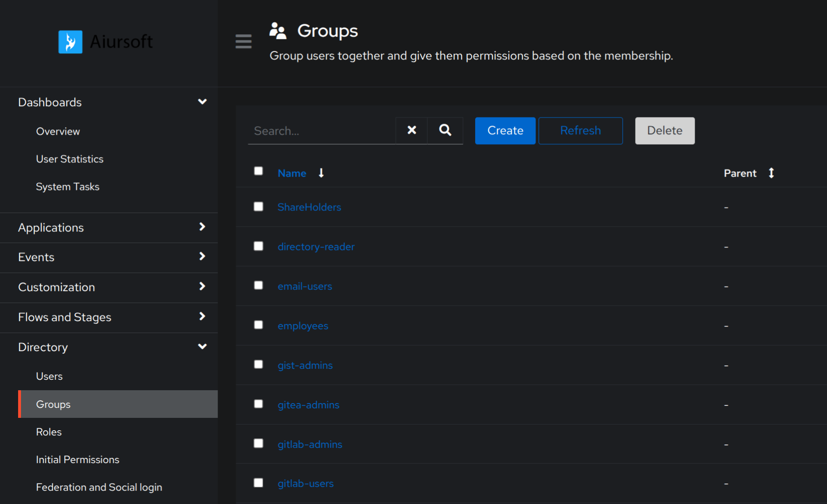
Task: Toggle checkbox for employees group
Action: click(x=259, y=325)
